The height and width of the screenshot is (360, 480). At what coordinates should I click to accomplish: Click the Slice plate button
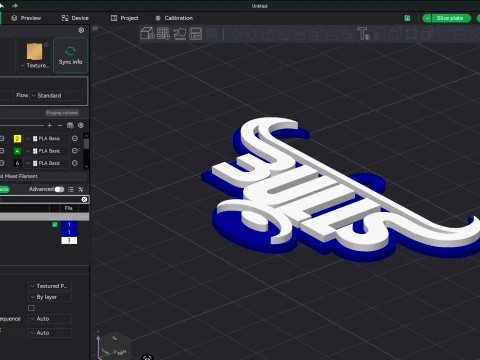tap(451, 18)
